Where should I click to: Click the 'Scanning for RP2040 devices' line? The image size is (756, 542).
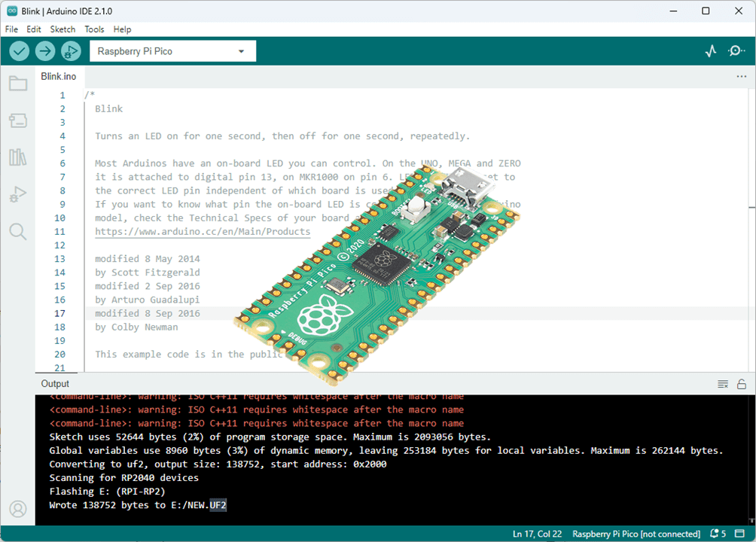pyautogui.click(x=124, y=477)
